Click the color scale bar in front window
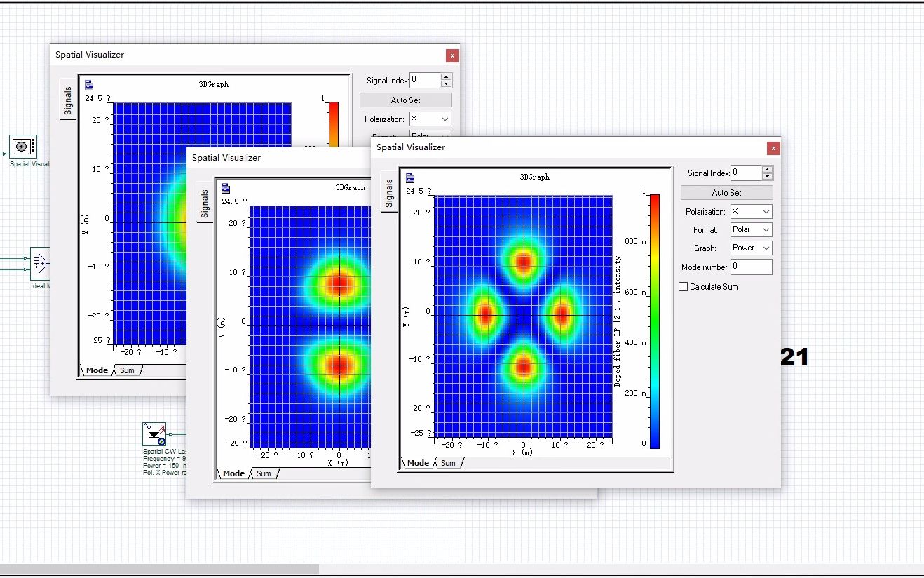Screen dimensions: 924x578 tap(654, 321)
